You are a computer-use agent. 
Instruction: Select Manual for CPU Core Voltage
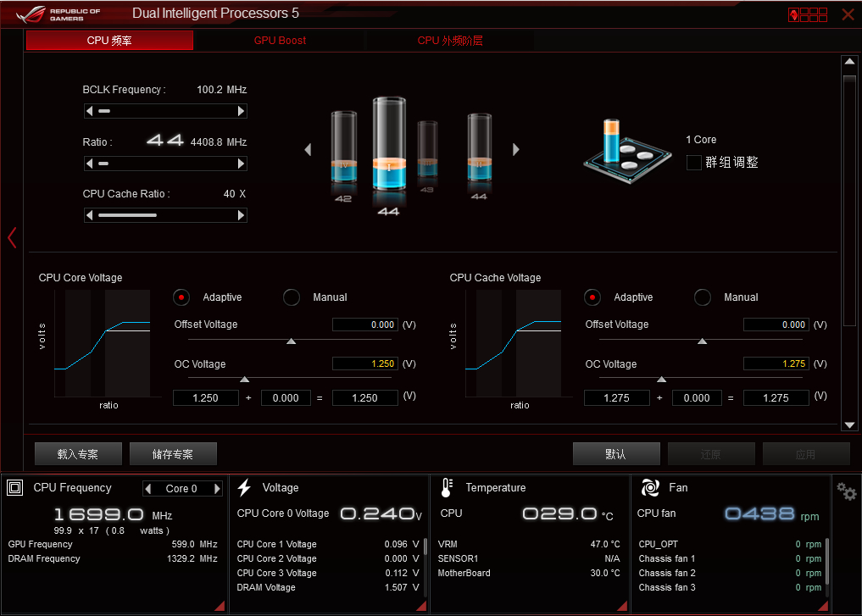tap(292, 297)
